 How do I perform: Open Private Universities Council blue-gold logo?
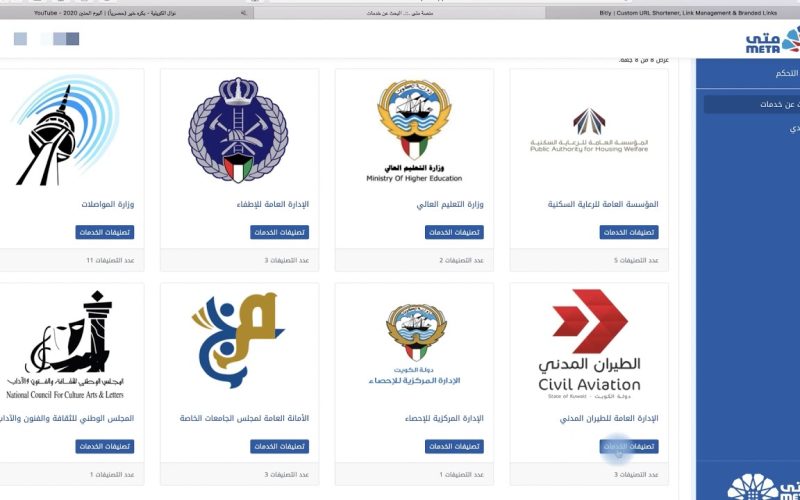coord(238,339)
